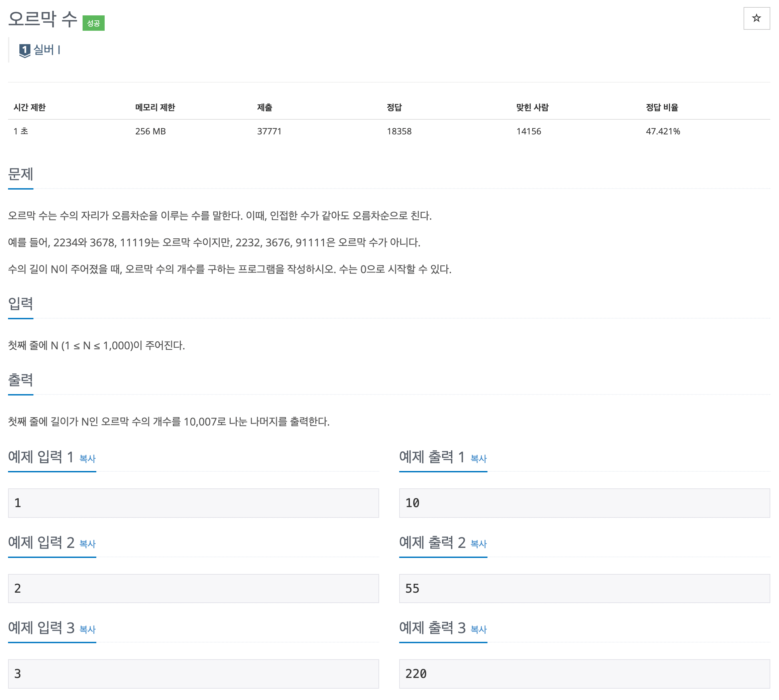Click the sample output 1 box showing 10

pos(584,503)
